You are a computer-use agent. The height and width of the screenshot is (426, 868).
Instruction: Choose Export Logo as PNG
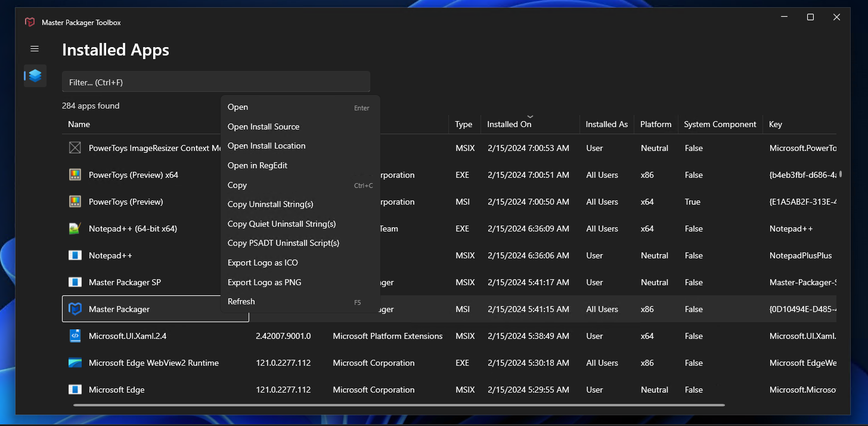(x=300, y=282)
